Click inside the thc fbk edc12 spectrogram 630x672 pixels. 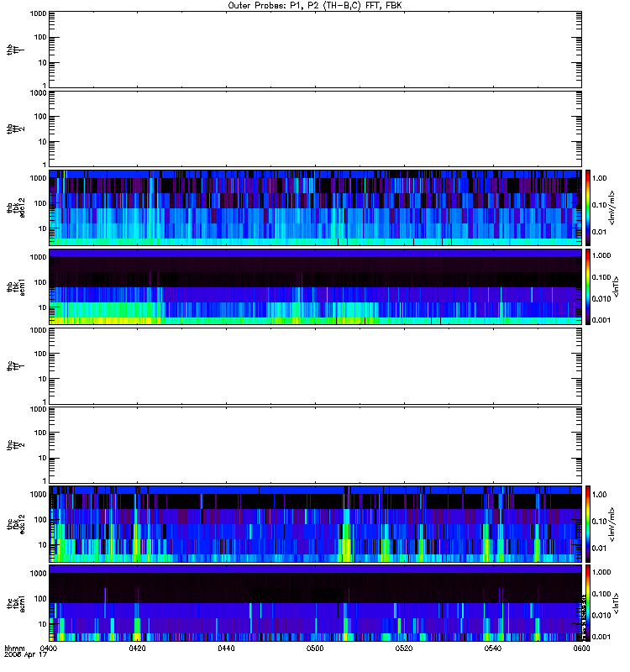coord(315,523)
